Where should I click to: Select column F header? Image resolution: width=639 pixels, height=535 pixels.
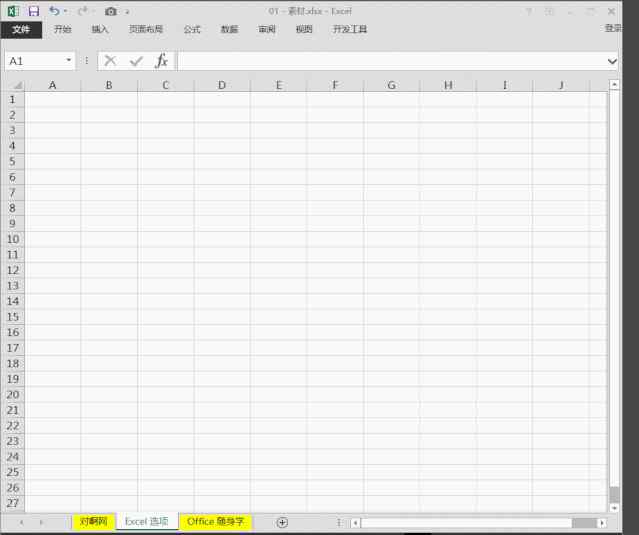coord(335,85)
